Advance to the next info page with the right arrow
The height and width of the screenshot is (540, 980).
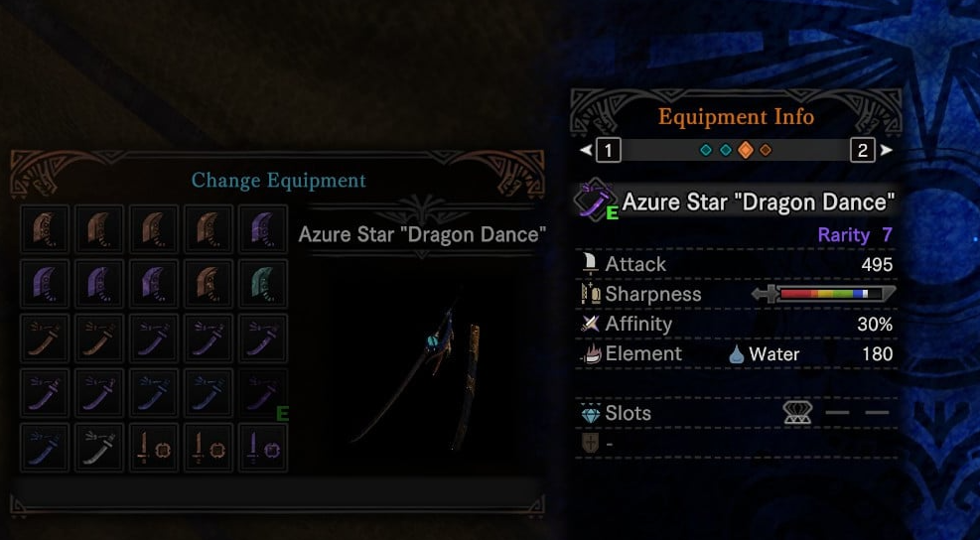pyautogui.click(x=886, y=151)
